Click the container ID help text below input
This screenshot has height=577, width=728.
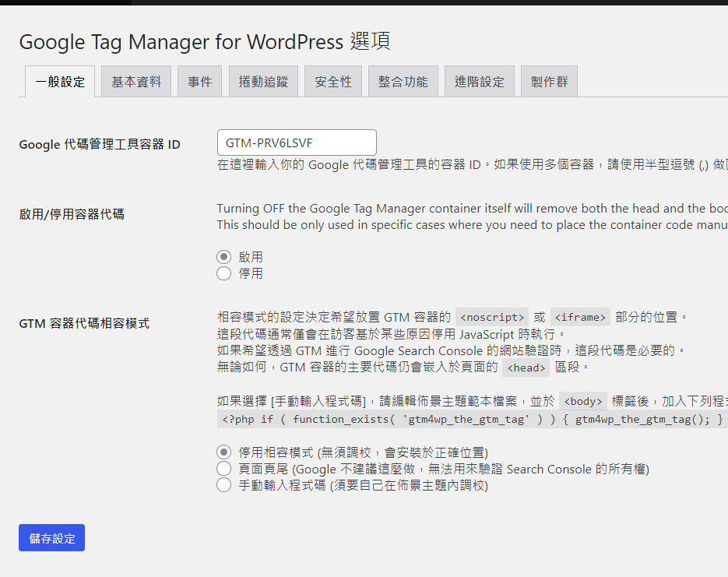tap(472, 164)
